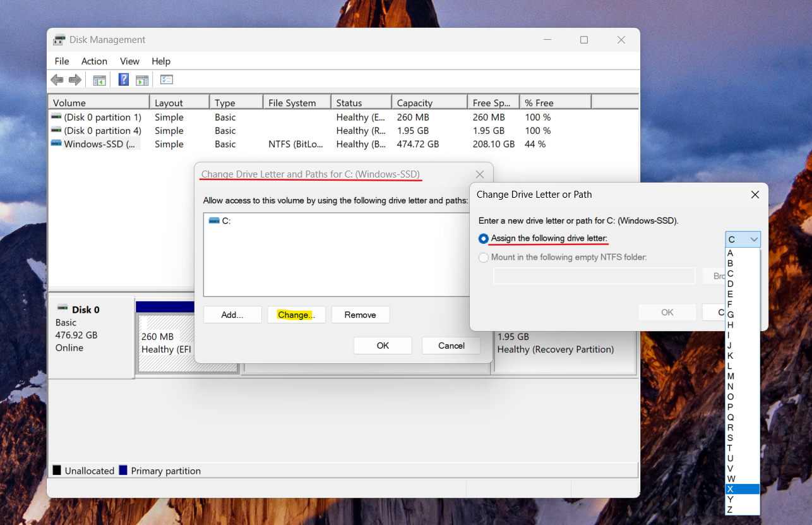Viewport: 812px width, 525px height.
Task: Click Cancel in Change Drive Letter and Paths dialog
Action: tap(451, 346)
